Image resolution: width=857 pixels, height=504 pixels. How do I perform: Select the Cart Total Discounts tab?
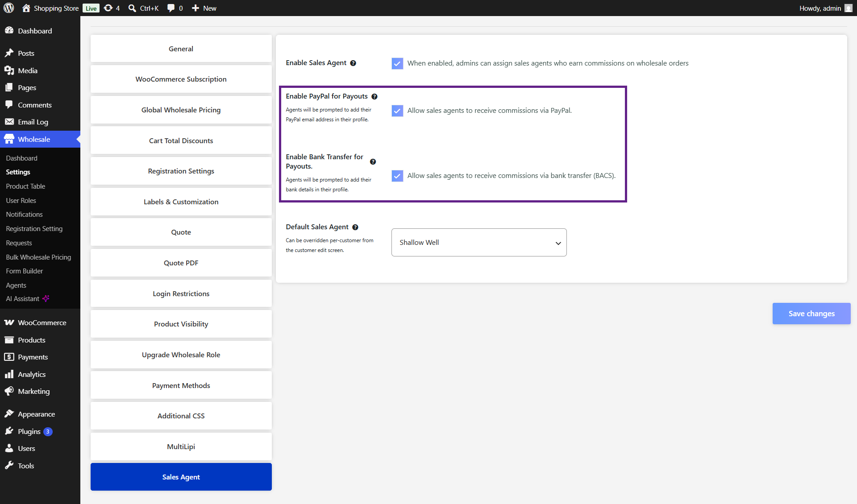tap(181, 140)
